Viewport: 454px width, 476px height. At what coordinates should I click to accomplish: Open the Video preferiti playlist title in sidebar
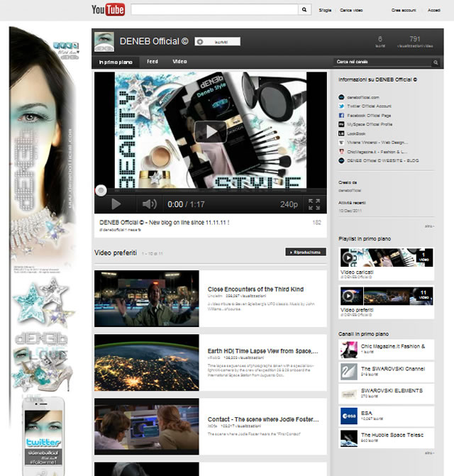pos(357,310)
